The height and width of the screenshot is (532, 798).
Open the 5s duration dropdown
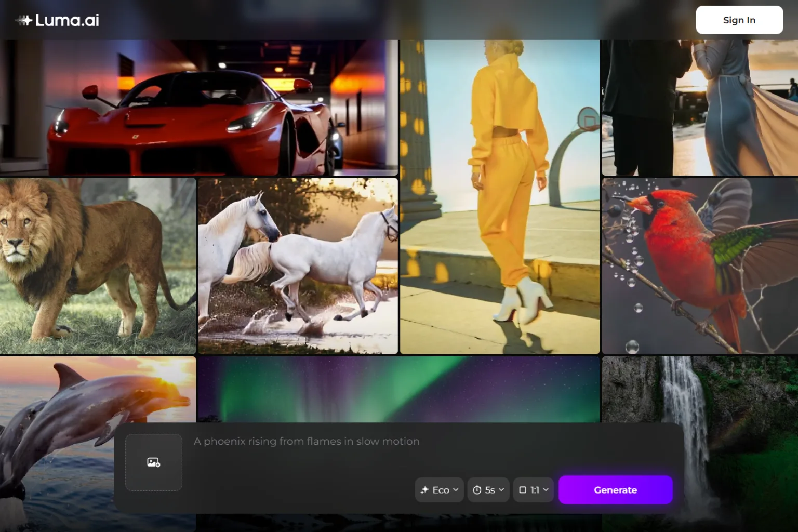coord(488,490)
